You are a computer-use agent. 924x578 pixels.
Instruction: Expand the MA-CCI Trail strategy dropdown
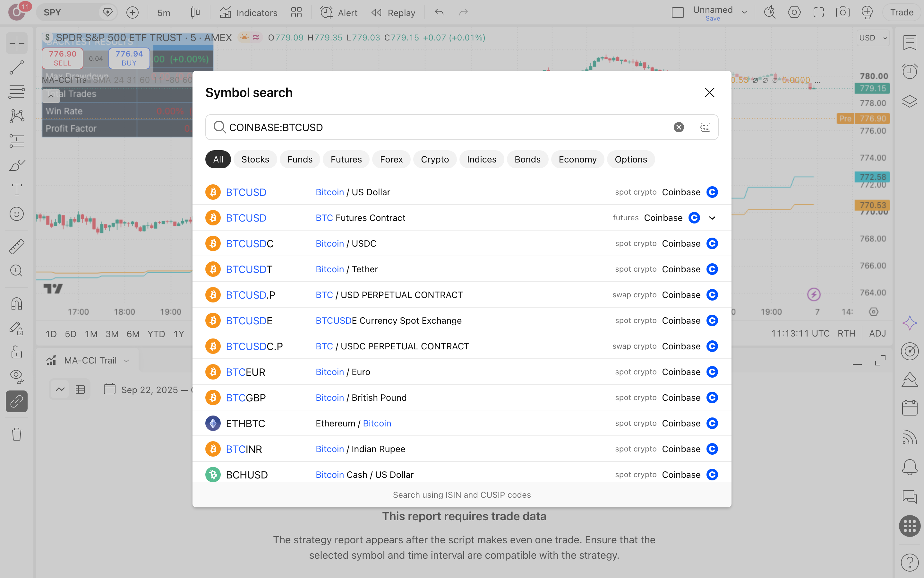pos(126,361)
